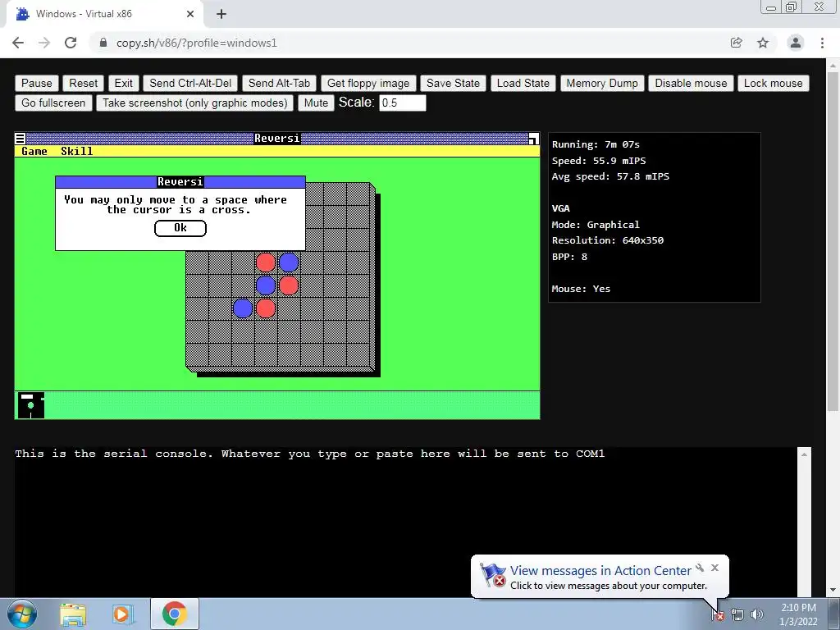Click the Reversi window maximize icon
Viewport: 840px width, 630px height.
(533, 139)
